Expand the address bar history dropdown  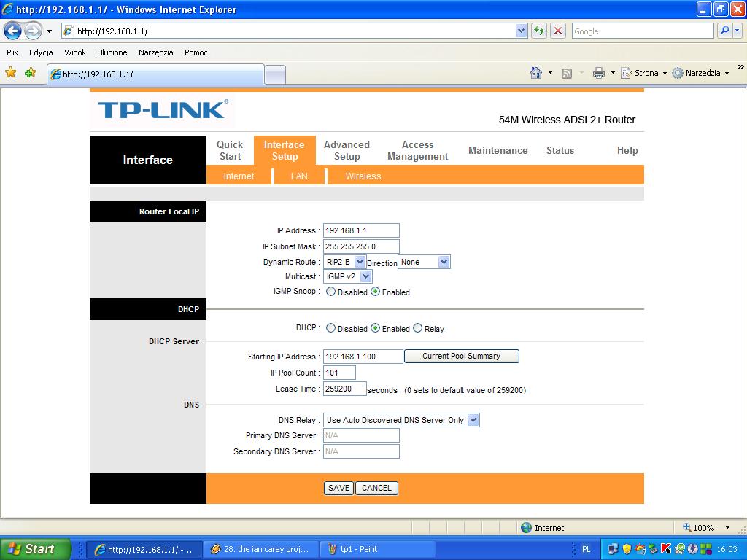coord(521,31)
